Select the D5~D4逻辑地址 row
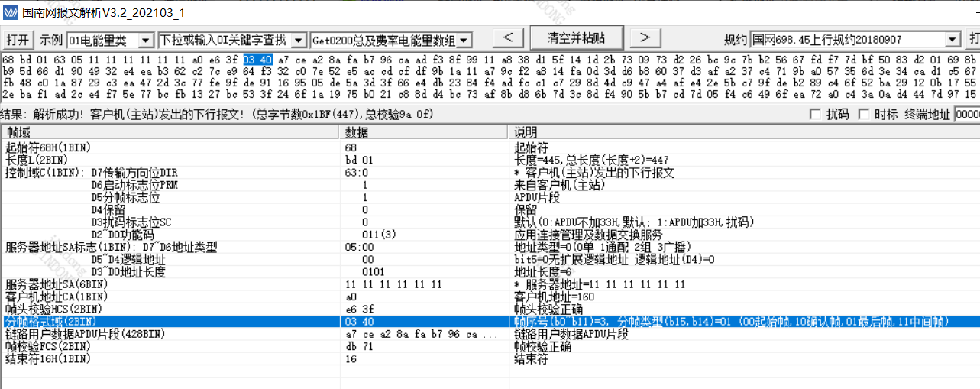Image resolution: width=980 pixels, height=389 pixels. click(489, 259)
